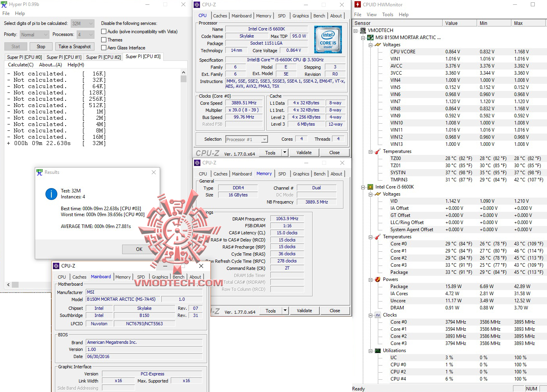Open Bench tab in CPU-Z processor window
This screenshot has width=547, height=392.
tap(319, 16)
